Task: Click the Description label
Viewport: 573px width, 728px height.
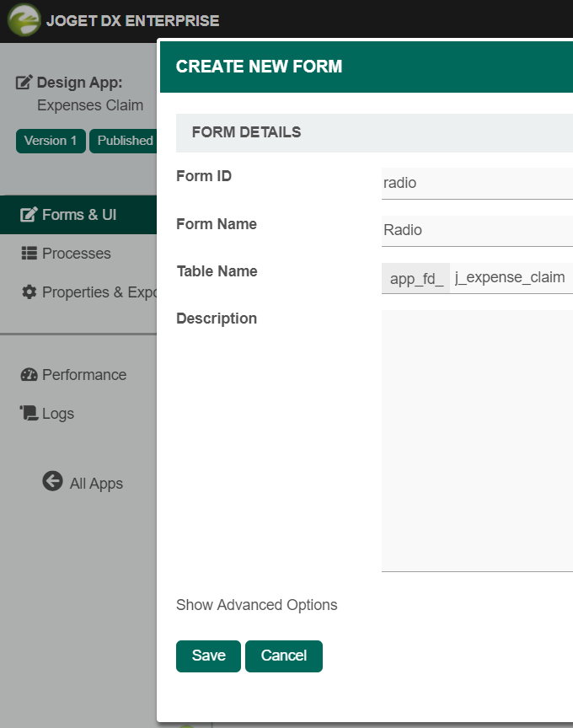Action: 217,318
